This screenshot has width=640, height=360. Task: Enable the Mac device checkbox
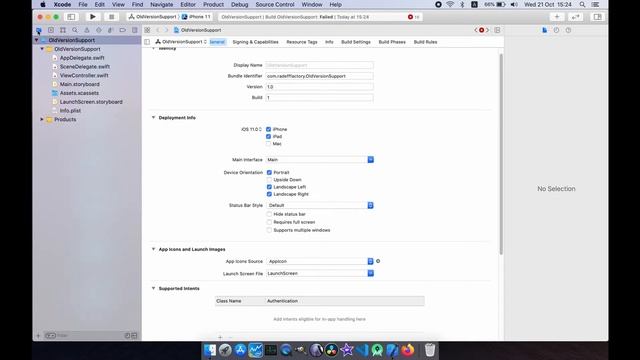point(269,144)
